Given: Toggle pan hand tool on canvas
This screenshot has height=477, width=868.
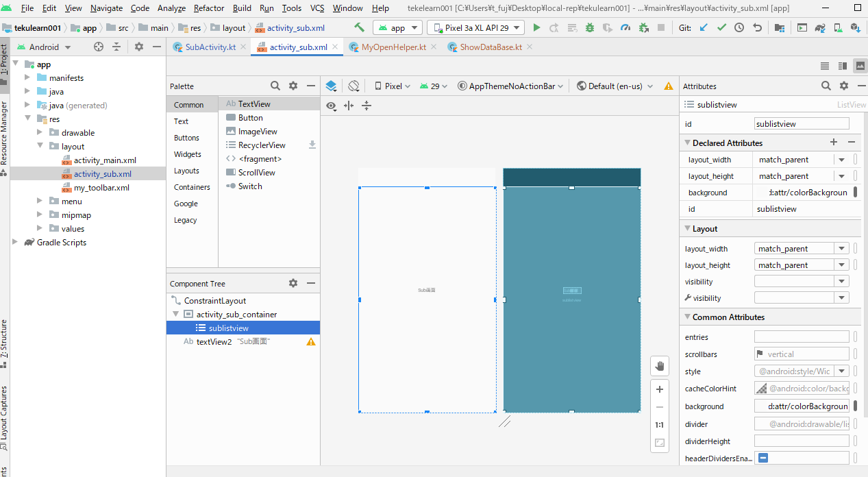Looking at the screenshot, I should [x=660, y=365].
